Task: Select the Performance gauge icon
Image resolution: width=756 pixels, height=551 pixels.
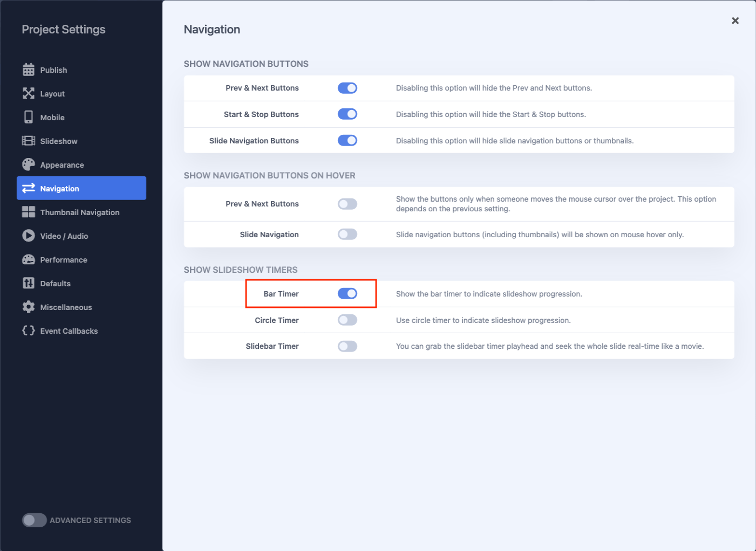Action: coord(29,260)
